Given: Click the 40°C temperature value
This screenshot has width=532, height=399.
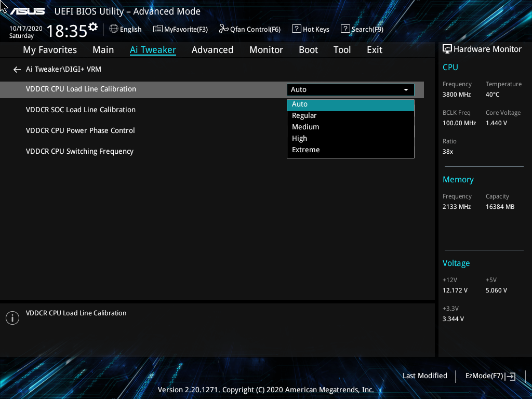Looking at the screenshot, I should [x=493, y=95].
